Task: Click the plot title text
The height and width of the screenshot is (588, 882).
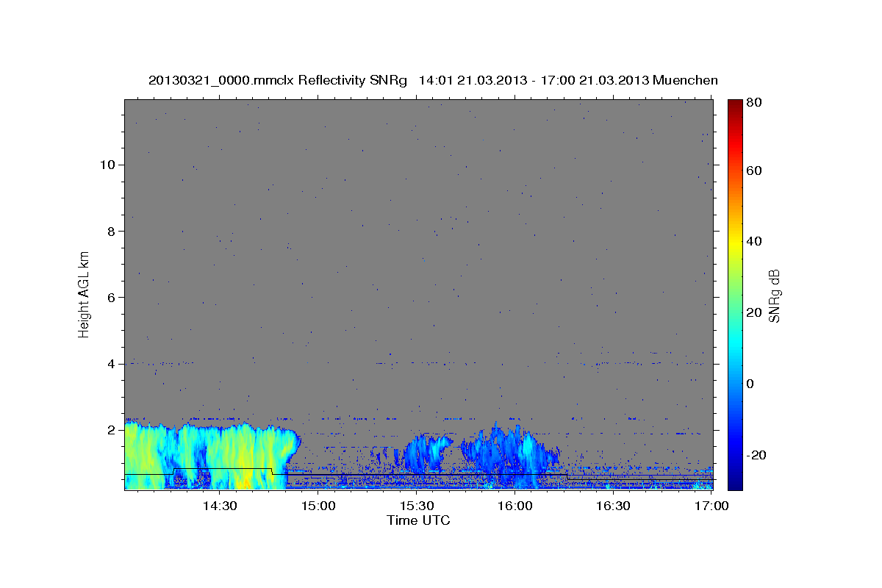Action: coord(433,80)
